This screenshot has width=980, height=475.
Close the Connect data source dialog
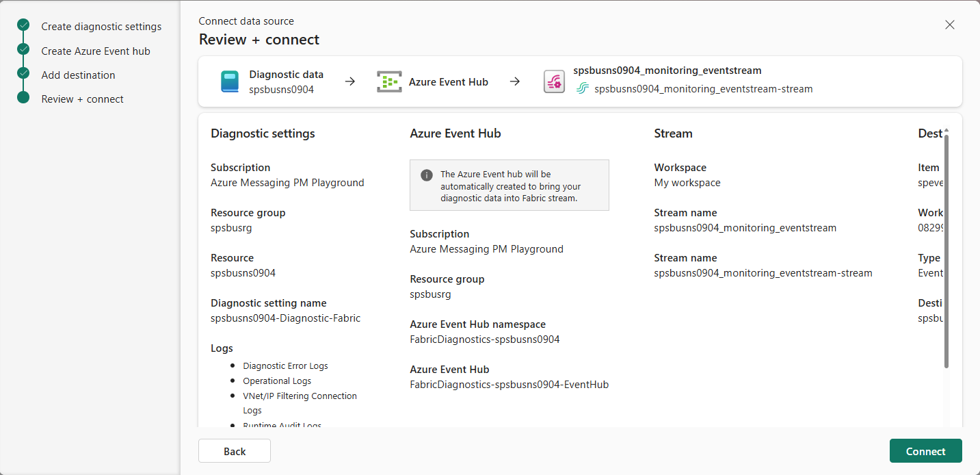pyautogui.click(x=949, y=25)
